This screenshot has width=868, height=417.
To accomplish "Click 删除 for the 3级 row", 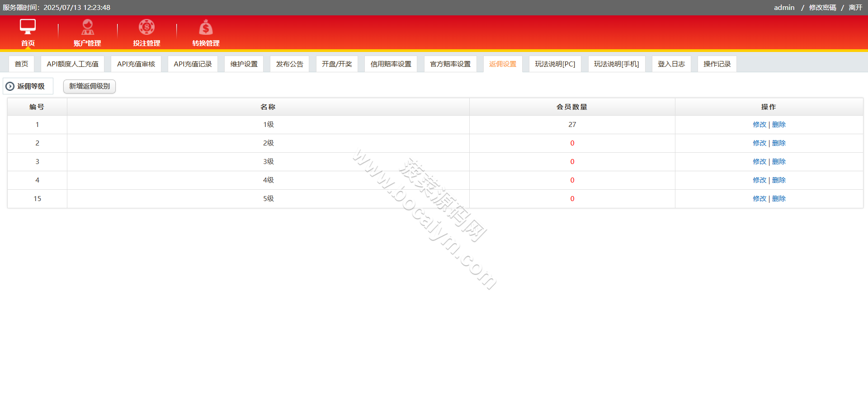I will 779,162.
